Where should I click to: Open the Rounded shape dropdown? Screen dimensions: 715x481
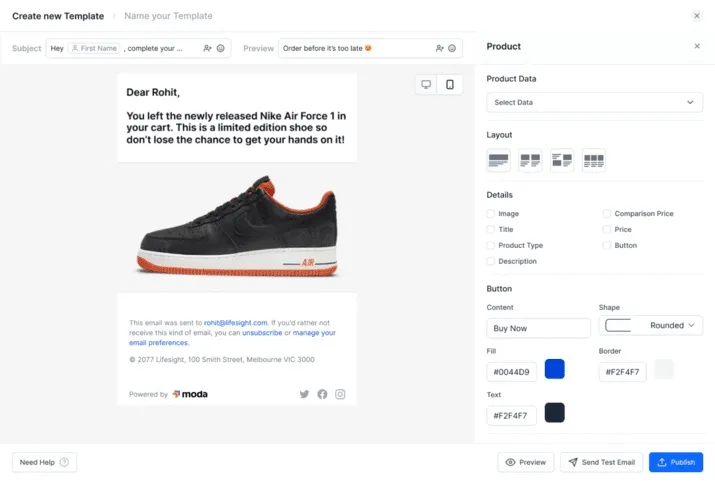651,326
